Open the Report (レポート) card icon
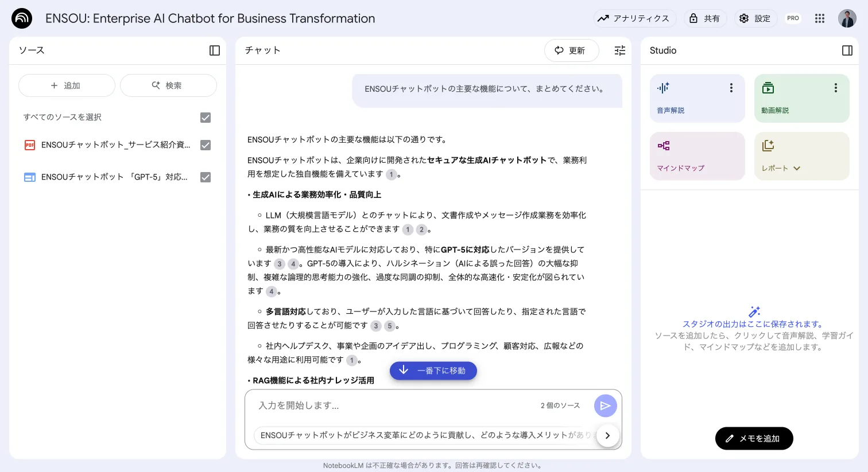 (768, 146)
